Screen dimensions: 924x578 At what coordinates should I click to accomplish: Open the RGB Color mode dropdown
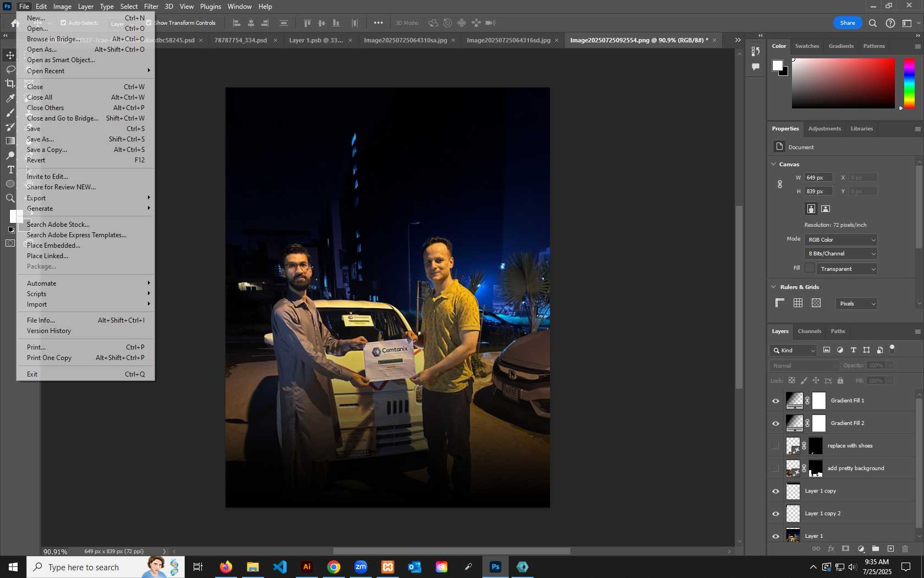point(840,240)
